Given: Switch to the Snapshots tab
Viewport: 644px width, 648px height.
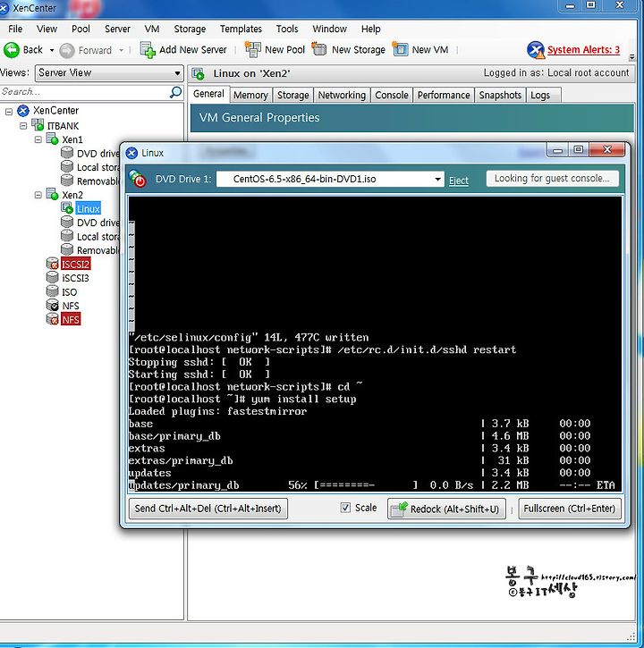Looking at the screenshot, I should coord(500,95).
